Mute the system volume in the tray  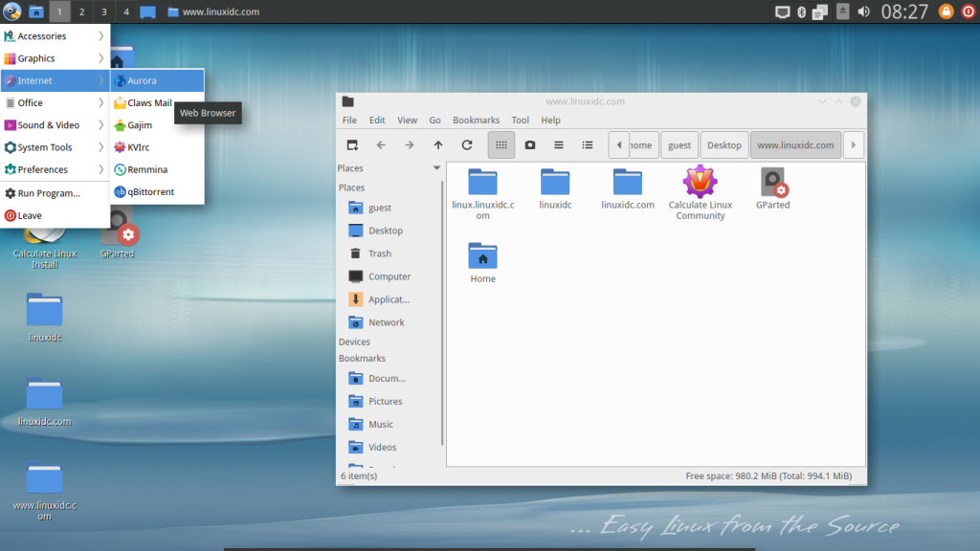(x=865, y=11)
